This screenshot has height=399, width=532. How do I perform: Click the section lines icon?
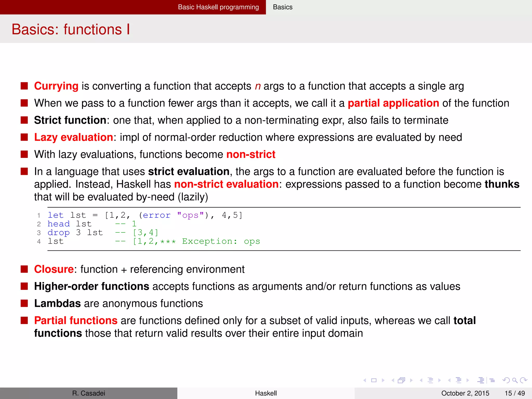pos(459,380)
